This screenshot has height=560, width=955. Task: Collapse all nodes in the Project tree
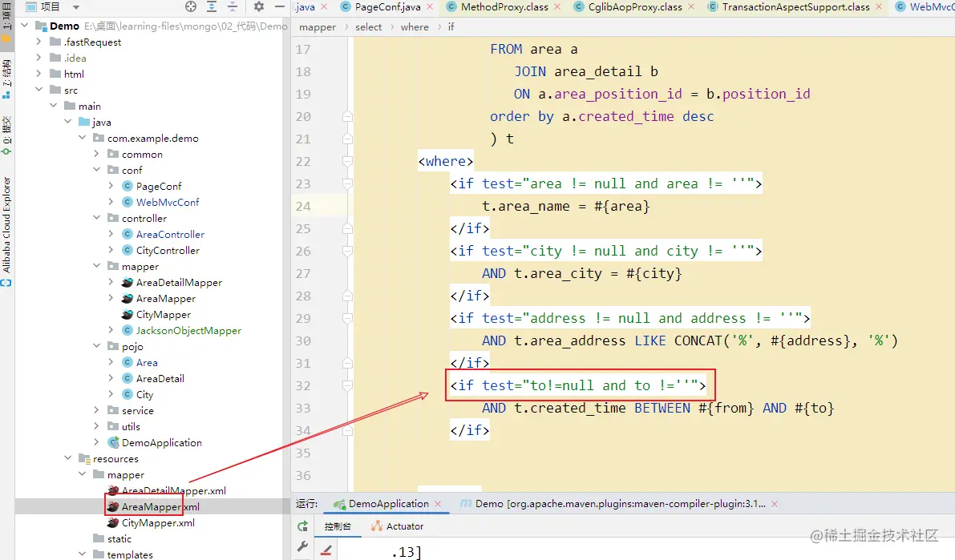[x=233, y=6]
